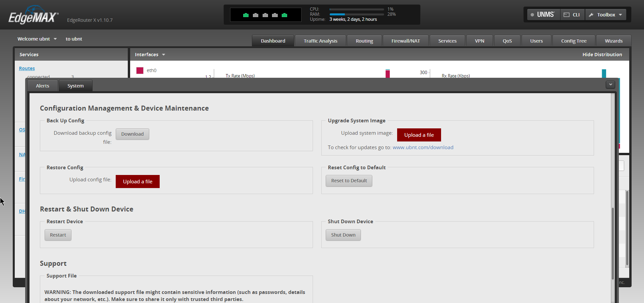Click the middle gray Ethernet port icon
The height and width of the screenshot is (303, 644).
(x=265, y=15)
